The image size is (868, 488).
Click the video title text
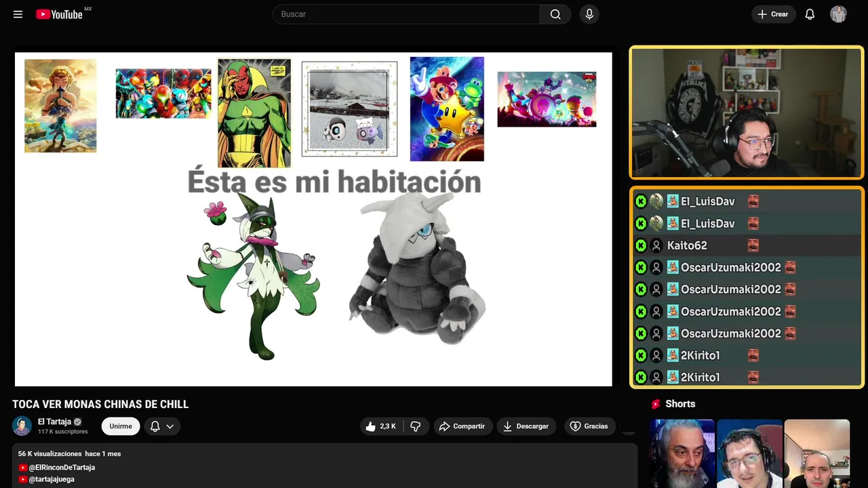[x=100, y=405]
